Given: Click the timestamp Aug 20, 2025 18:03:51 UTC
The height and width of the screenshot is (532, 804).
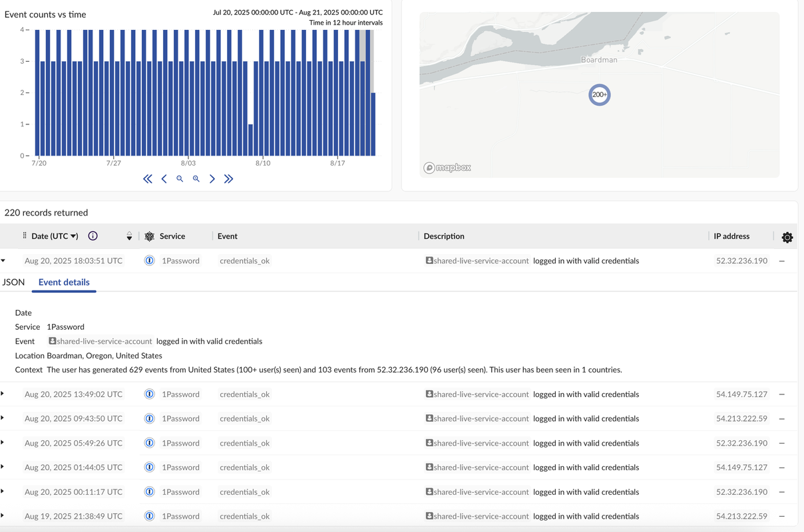Looking at the screenshot, I should pyautogui.click(x=73, y=261).
